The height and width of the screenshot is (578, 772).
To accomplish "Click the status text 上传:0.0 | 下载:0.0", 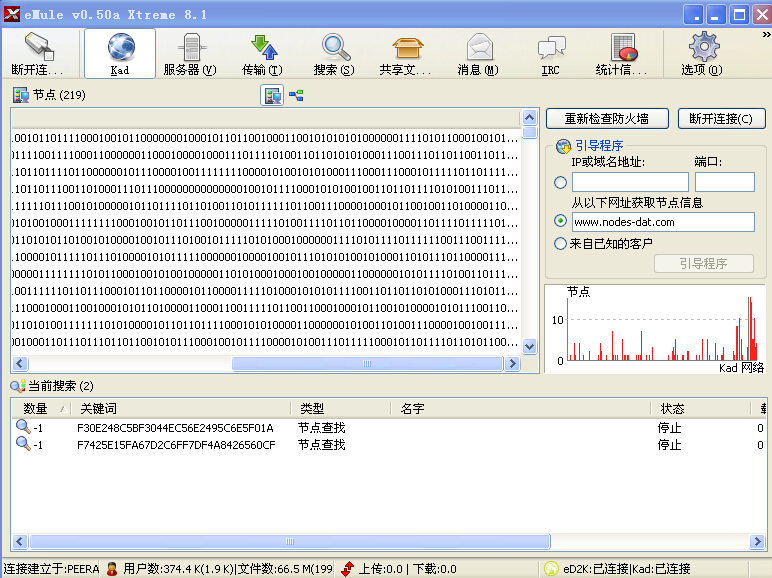I will tap(407, 569).
